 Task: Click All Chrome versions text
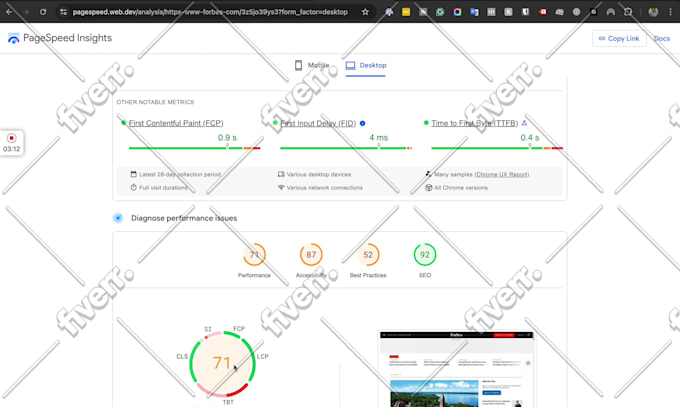click(x=461, y=188)
